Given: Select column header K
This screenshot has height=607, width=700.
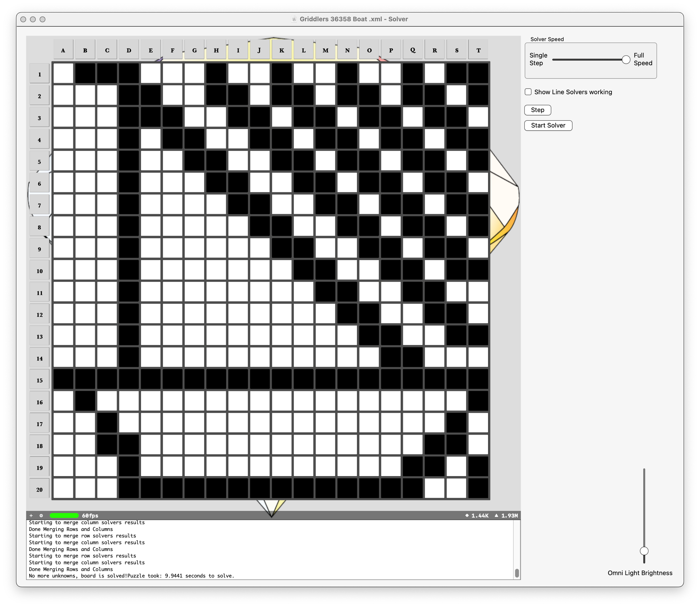Looking at the screenshot, I should coord(282,50).
